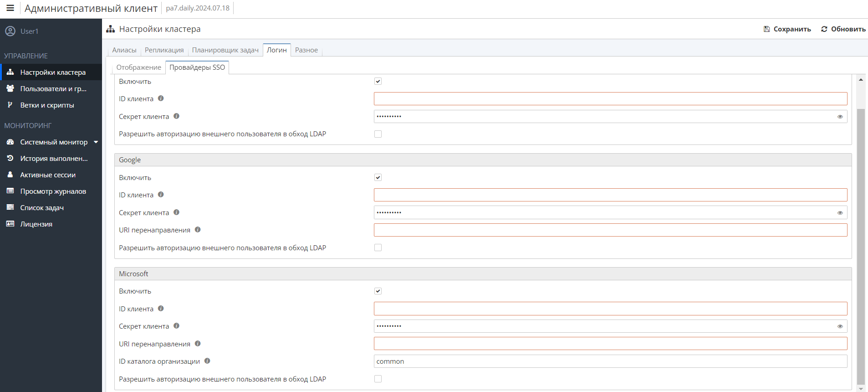The width and height of the screenshot is (868, 392).
Task: Reveal the Microsoft client secret with eye icon
Action: click(x=840, y=326)
